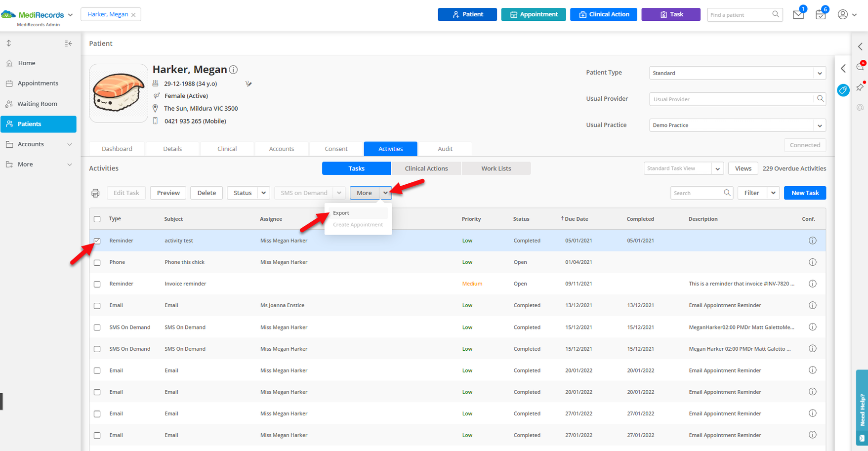Viewport: 868px width, 451px height.
Task: Switch to the Dashboard tab
Action: pyautogui.click(x=117, y=149)
